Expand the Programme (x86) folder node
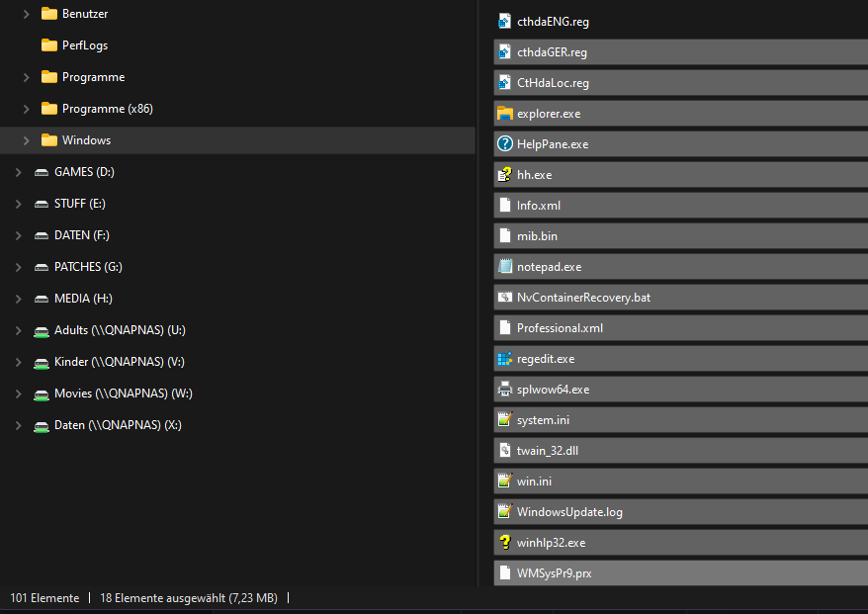This screenshot has height=614, width=868. pyautogui.click(x=26, y=109)
